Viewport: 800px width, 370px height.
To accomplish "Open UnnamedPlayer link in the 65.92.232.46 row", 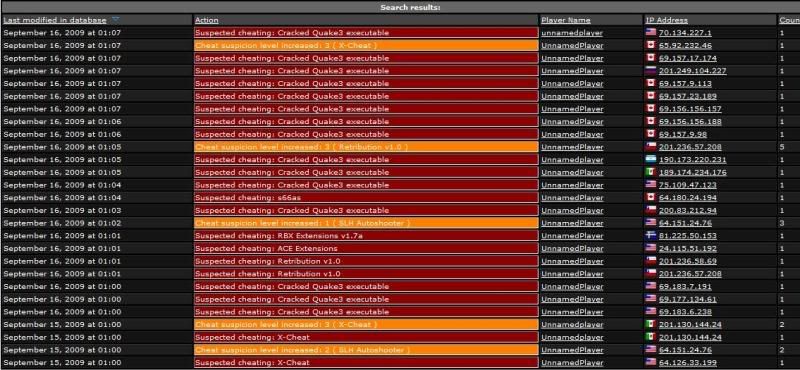I will coord(572,45).
